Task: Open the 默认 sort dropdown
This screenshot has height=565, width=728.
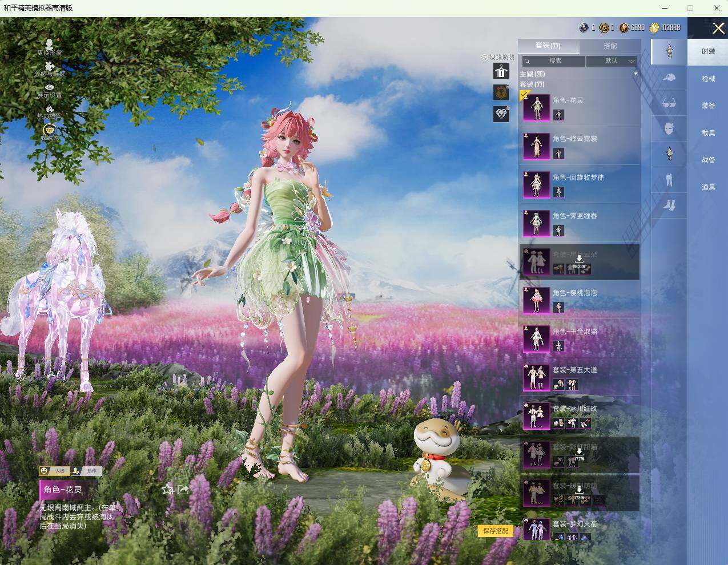Action: (x=612, y=61)
